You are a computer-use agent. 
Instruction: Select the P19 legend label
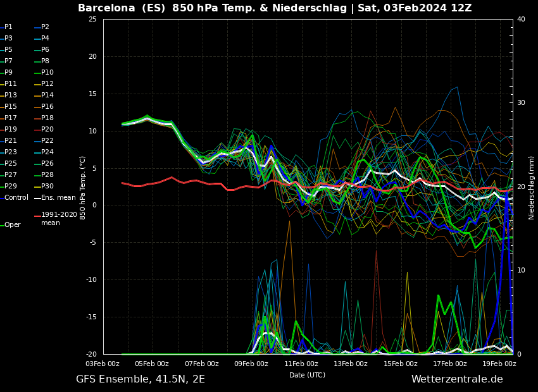11,129
